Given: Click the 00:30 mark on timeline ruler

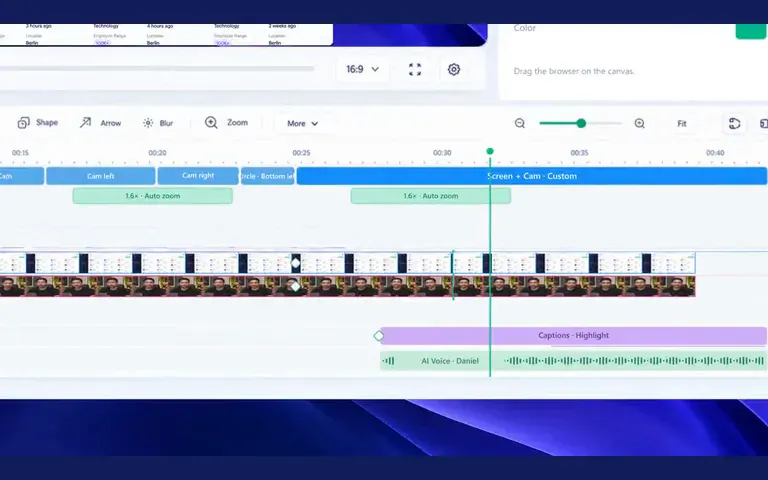Looking at the screenshot, I should 442,153.
